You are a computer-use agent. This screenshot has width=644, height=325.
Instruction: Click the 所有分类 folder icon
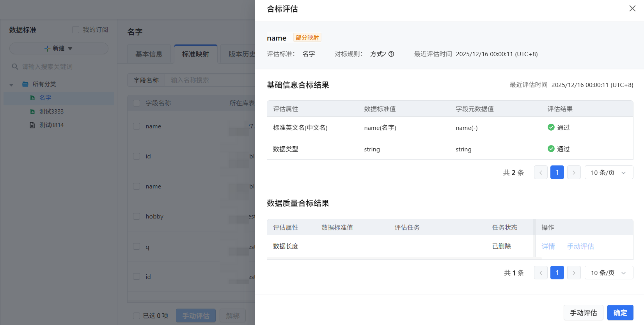(x=25, y=84)
